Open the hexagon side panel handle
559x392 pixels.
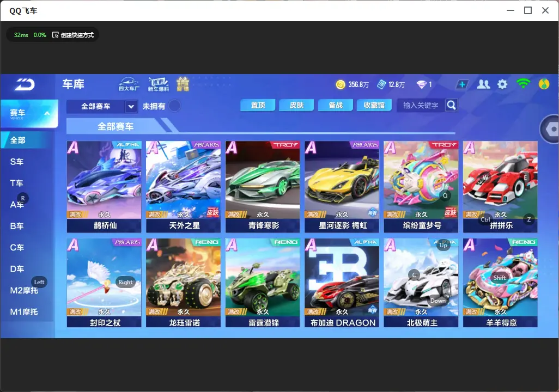pos(550,130)
